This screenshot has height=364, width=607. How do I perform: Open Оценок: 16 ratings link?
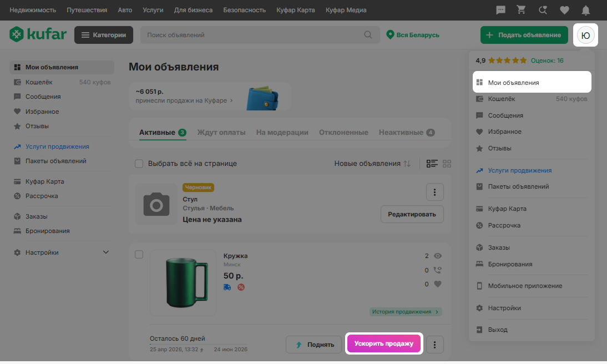547,60
